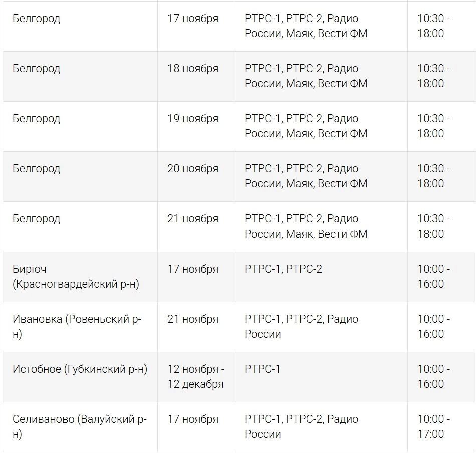Screen dimensions: 476x453
Task: Click the 'Истобное (Губкинский р-н)' location cell
Action: (x=80, y=369)
